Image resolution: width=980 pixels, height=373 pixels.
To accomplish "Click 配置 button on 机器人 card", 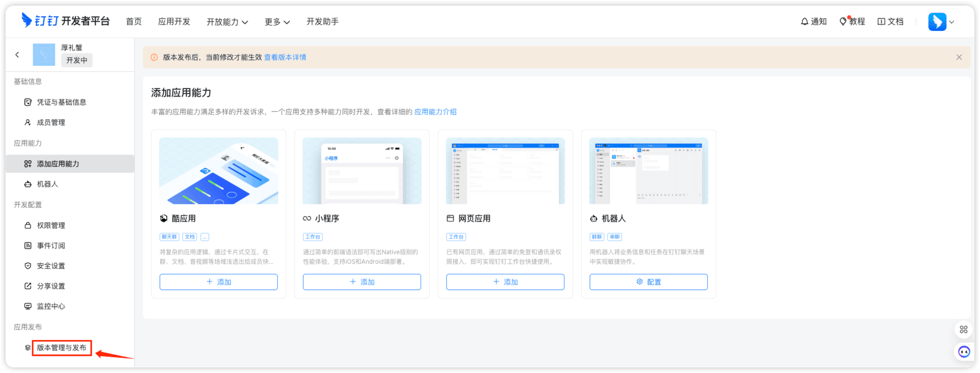I will tap(649, 282).
